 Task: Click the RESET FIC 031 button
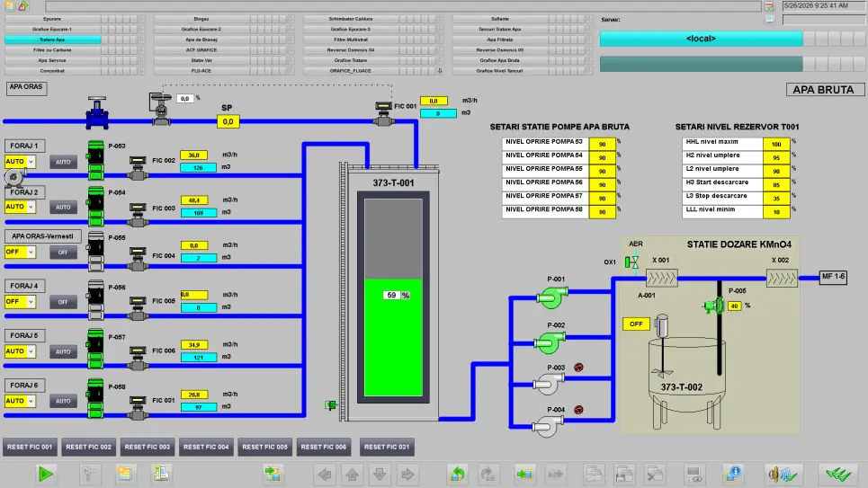(x=387, y=447)
